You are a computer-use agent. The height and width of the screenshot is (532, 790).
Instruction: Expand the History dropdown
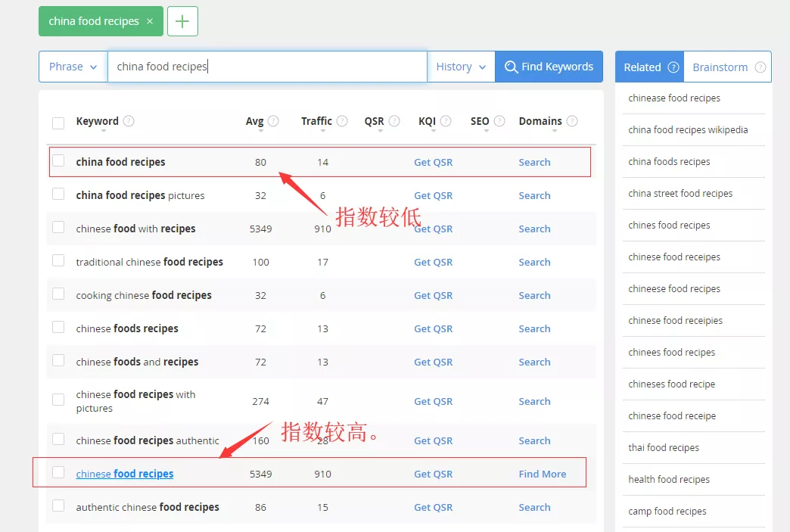461,67
